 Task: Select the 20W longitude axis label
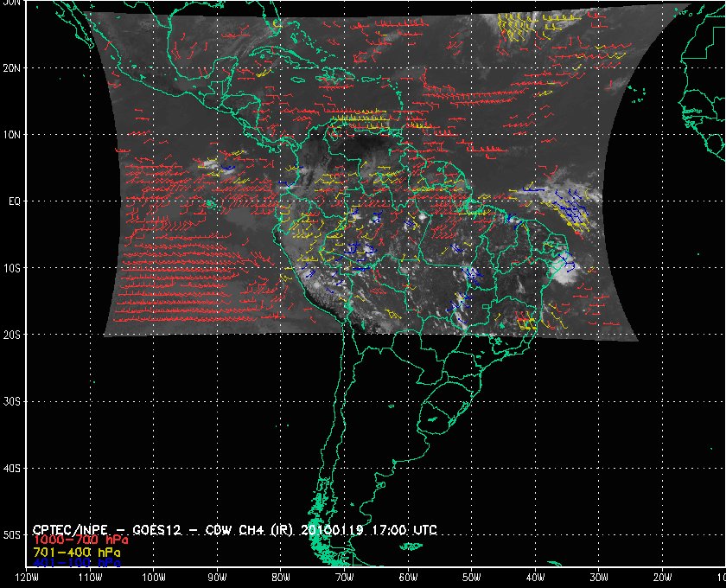tap(662, 577)
